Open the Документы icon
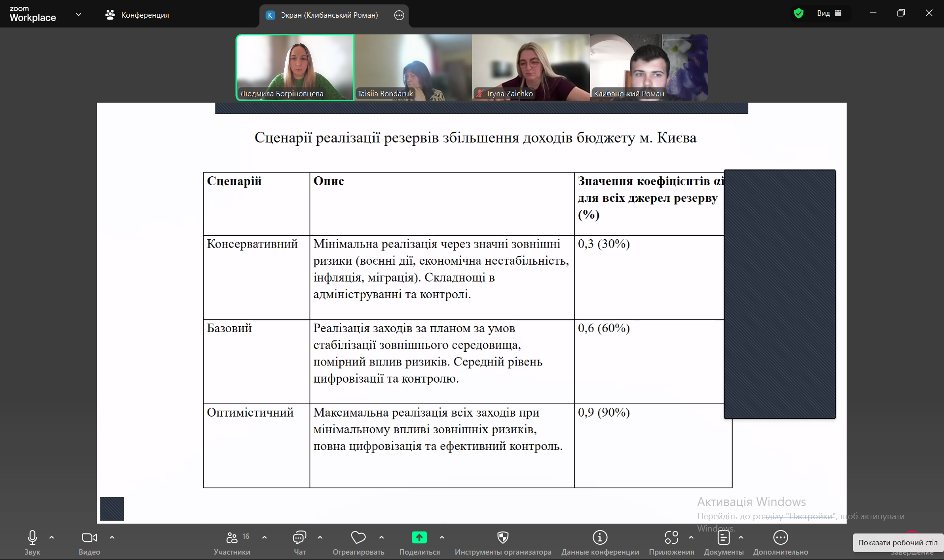This screenshot has height=560, width=944. 723,538
